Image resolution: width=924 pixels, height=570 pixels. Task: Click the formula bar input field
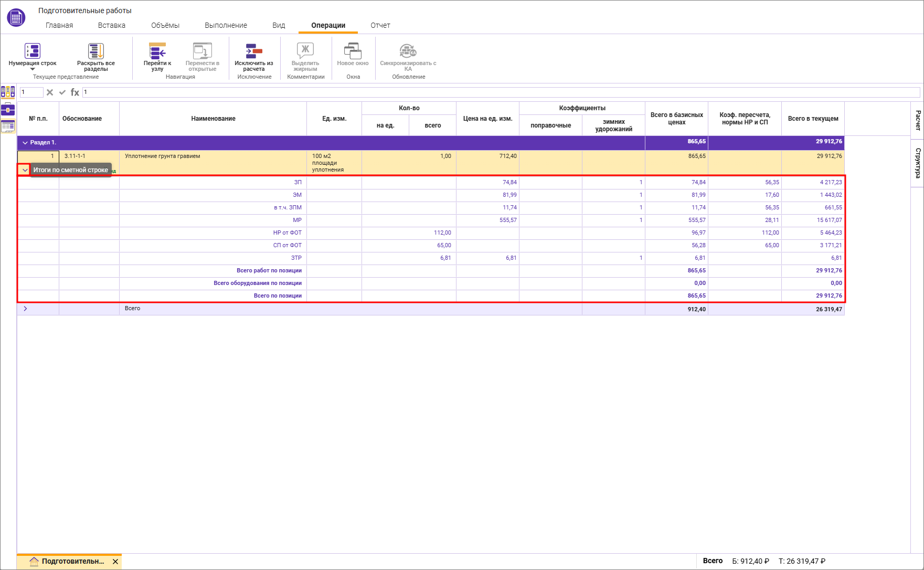click(x=498, y=92)
